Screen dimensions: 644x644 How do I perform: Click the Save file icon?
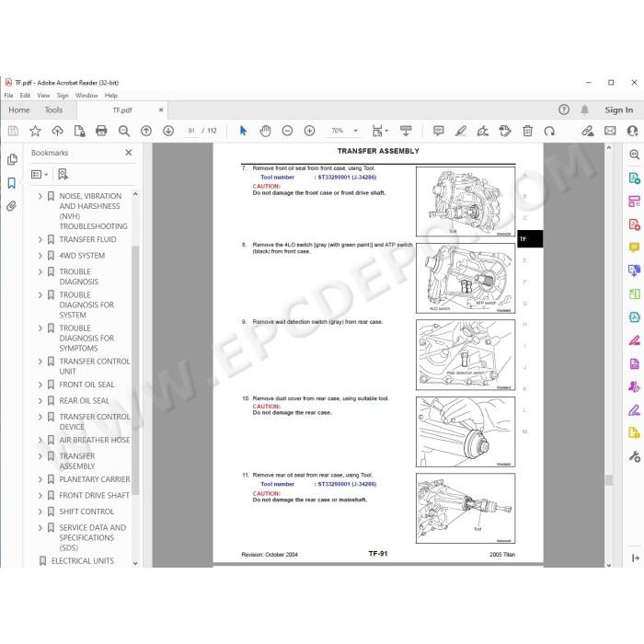[13, 131]
